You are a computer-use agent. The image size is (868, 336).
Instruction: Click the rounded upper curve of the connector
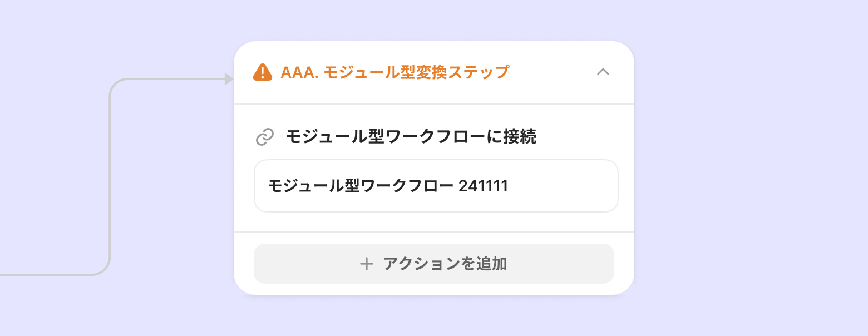point(115,85)
